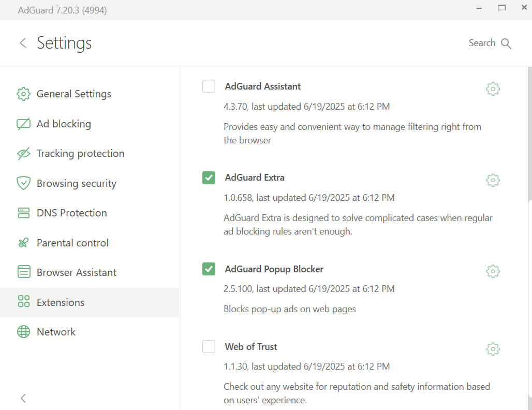Click the 'Settings' page heading
This screenshot has width=532, height=410.
tap(64, 43)
